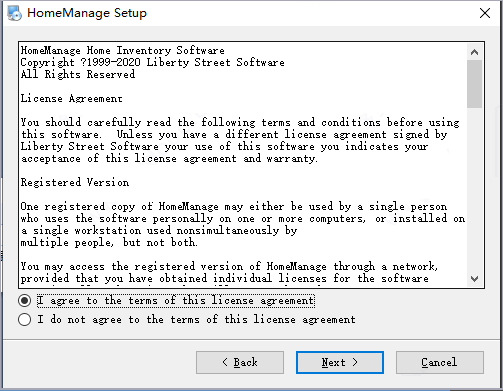Click the HomeManage installer icon in title bar
The width and height of the screenshot is (503, 391).
[14, 13]
